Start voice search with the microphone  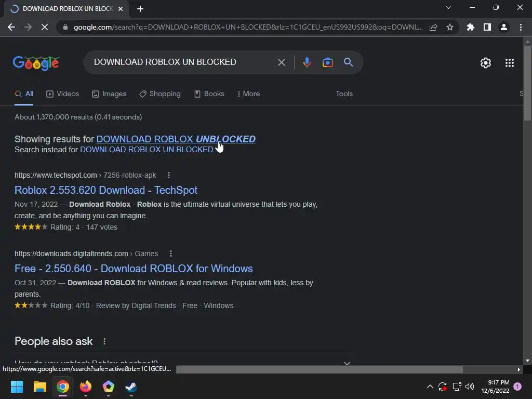[x=307, y=62]
